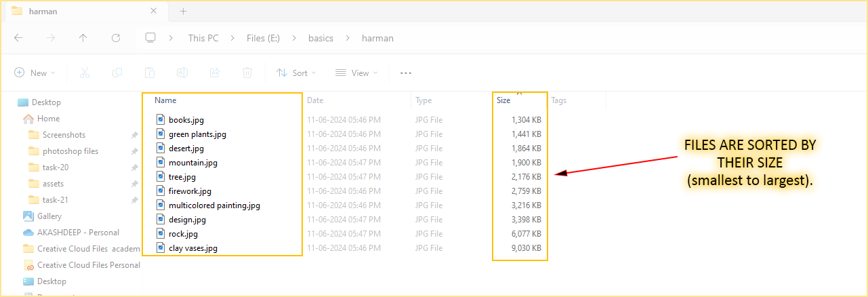Viewport: 868px width, 297px height.
Task: Click the Delete trash bin icon
Action: tap(247, 73)
